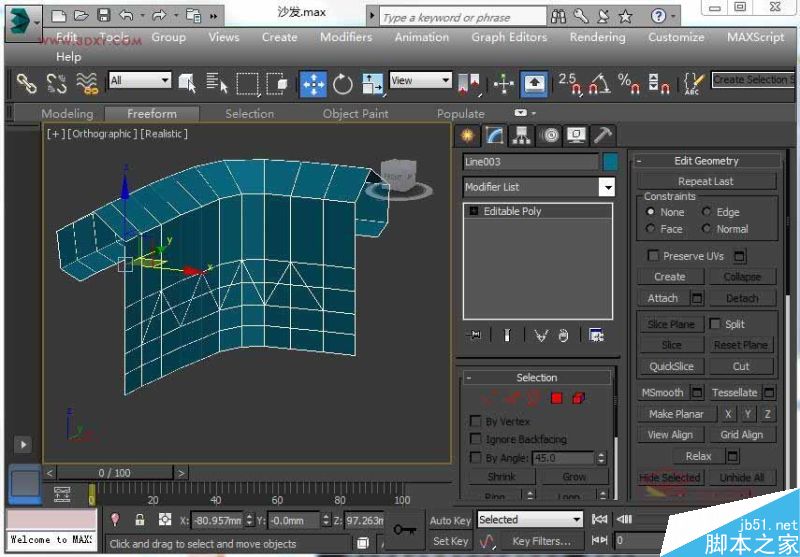
Task: Switch to the Freeform ribbon tab
Action: point(152,114)
